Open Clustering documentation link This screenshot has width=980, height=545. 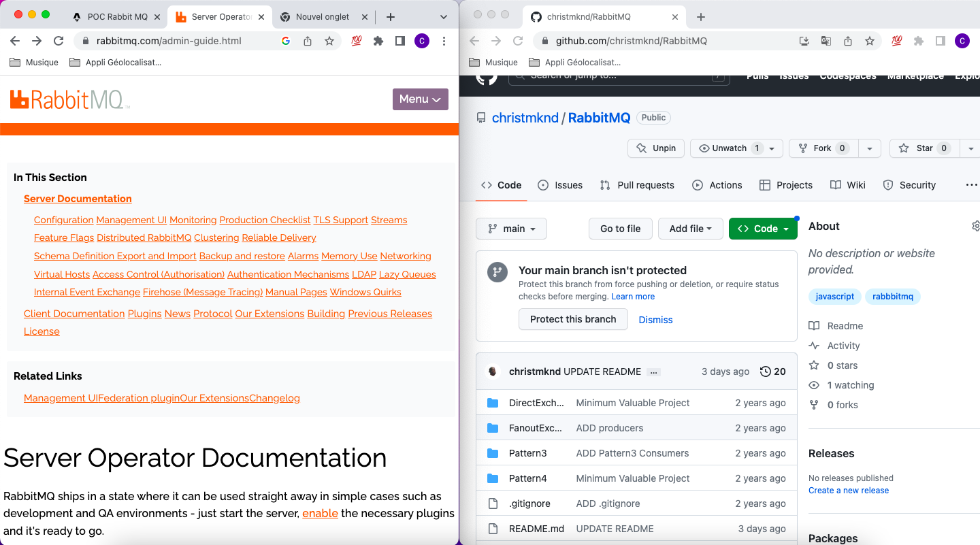coord(216,238)
